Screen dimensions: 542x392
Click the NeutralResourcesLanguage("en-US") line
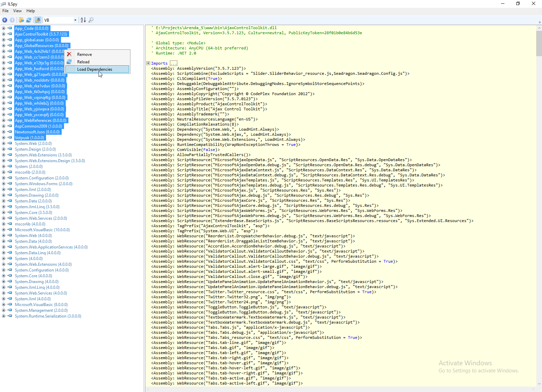204,119
